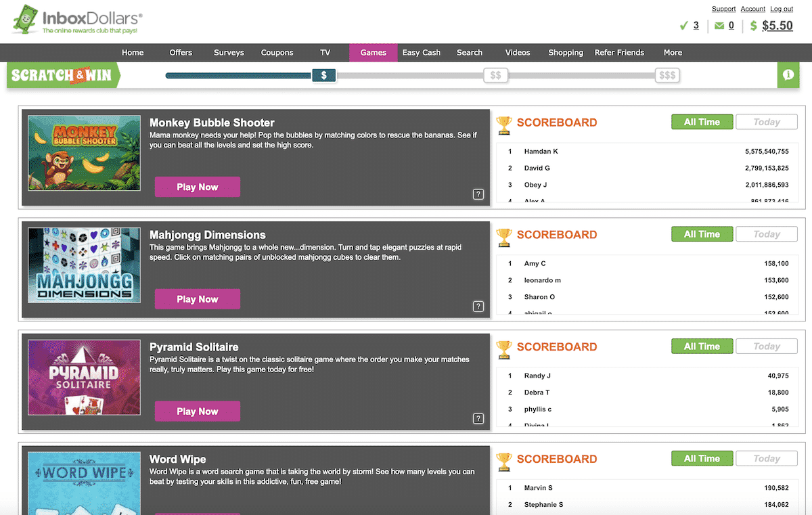Go to the Surveys section
The image size is (812, 515).
229,52
